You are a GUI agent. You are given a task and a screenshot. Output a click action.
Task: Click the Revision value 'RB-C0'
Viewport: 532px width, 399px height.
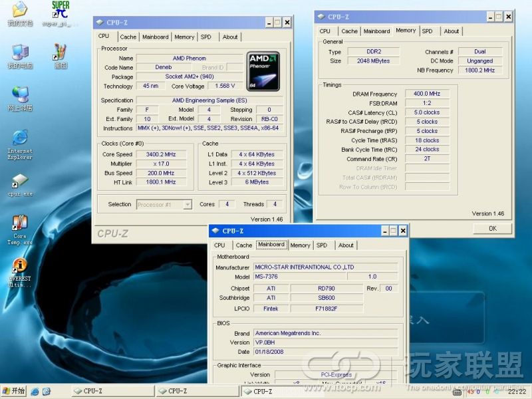(x=269, y=119)
